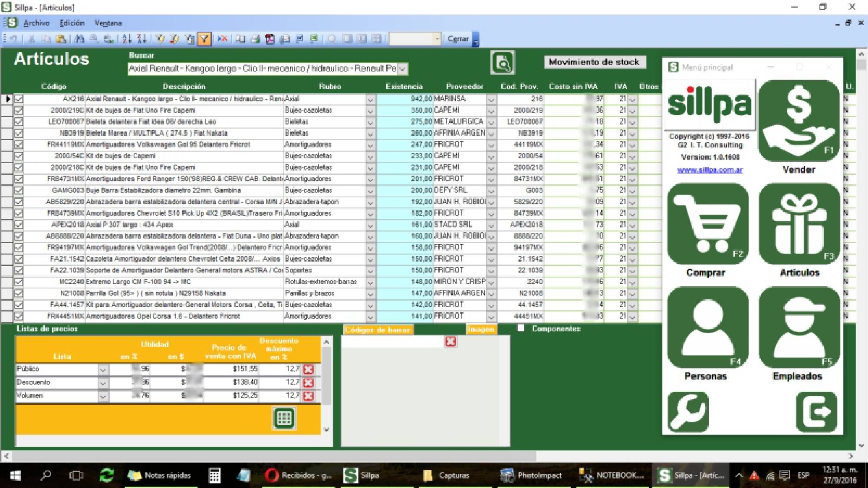Open the Comprar shopping cart icon
Viewport: 868px width, 488px height.
(x=707, y=223)
